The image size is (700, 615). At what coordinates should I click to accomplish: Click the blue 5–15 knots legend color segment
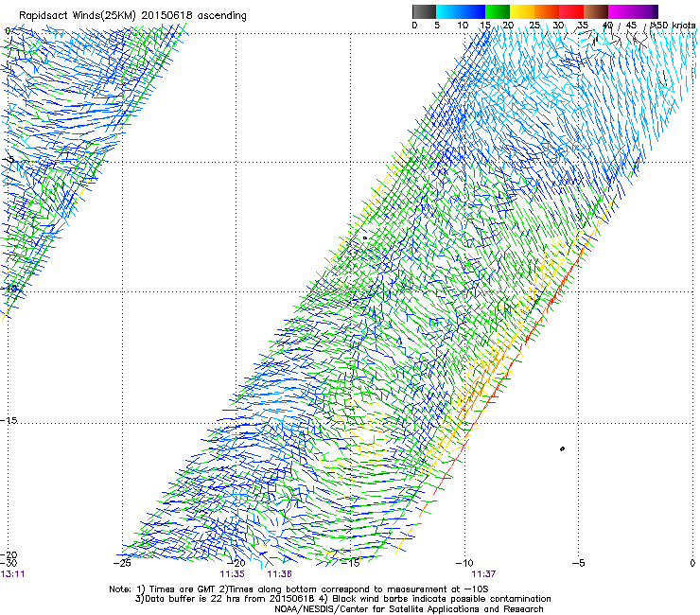point(461,11)
